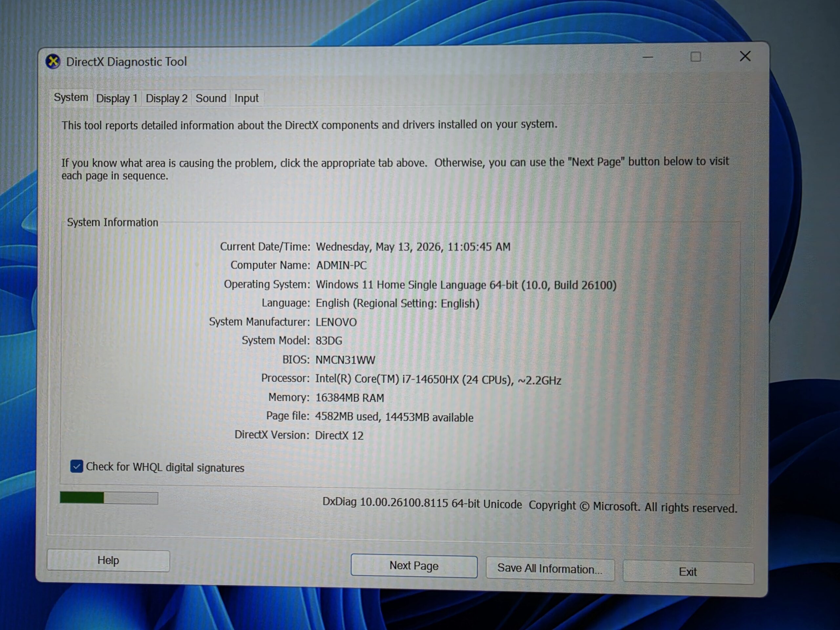Click the Intel Core i7-14650HX processor value
The width and height of the screenshot is (840, 630).
(x=438, y=379)
